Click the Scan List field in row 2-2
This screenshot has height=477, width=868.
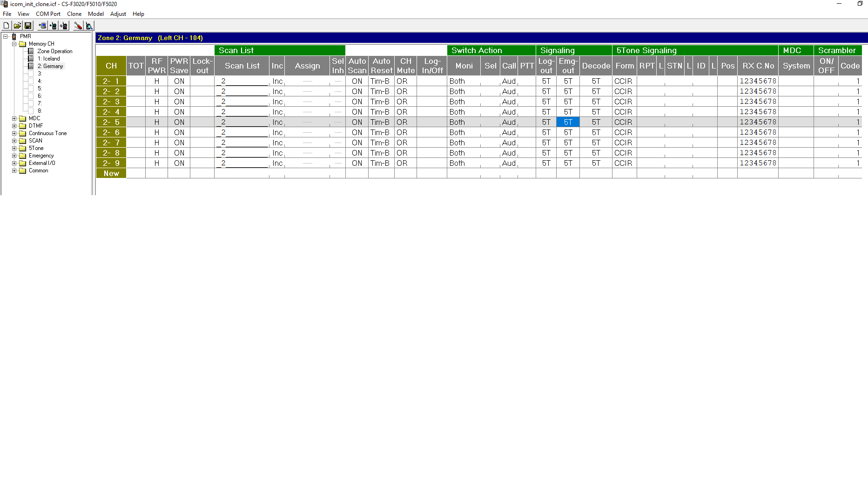pyautogui.click(x=242, y=91)
